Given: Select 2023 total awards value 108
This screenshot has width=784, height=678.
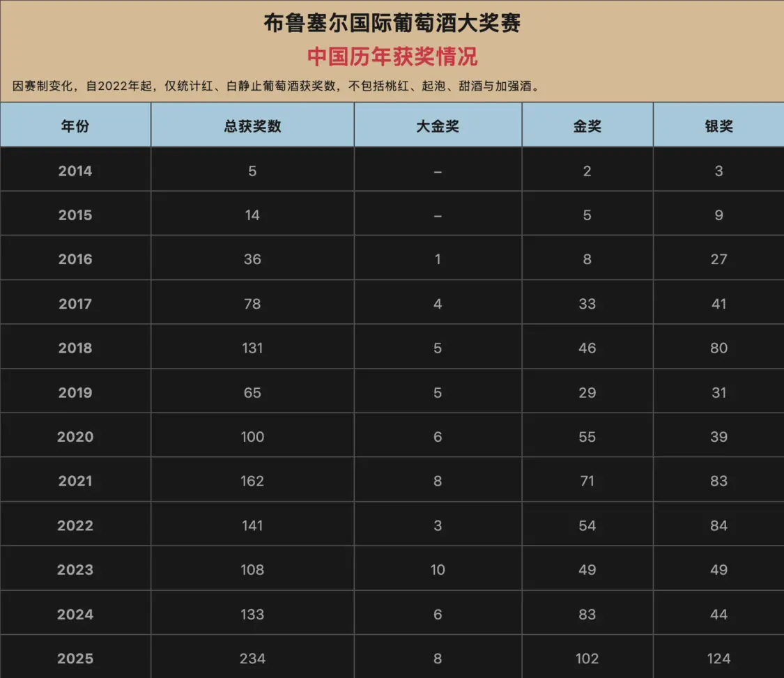Looking at the screenshot, I should pos(252,569).
